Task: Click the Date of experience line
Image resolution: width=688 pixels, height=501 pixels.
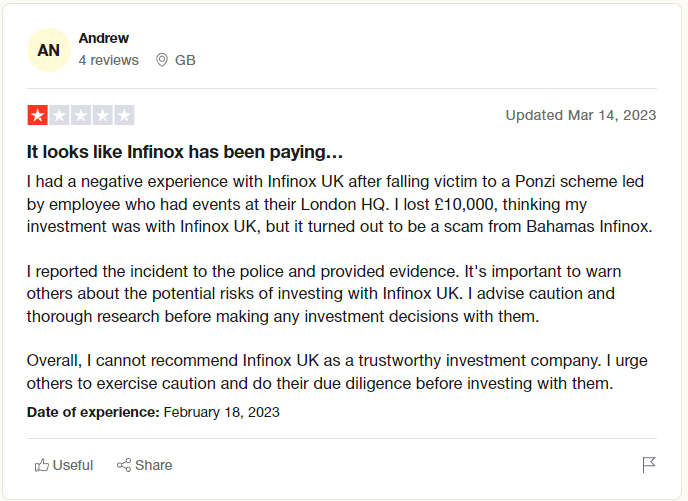Action: pyautogui.click(x=153, y=412)
